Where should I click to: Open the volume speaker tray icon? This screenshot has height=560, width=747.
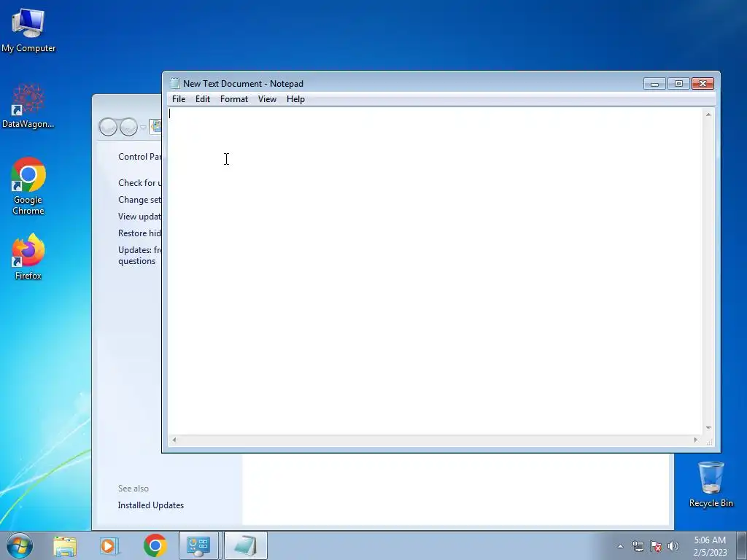(673, 546)
